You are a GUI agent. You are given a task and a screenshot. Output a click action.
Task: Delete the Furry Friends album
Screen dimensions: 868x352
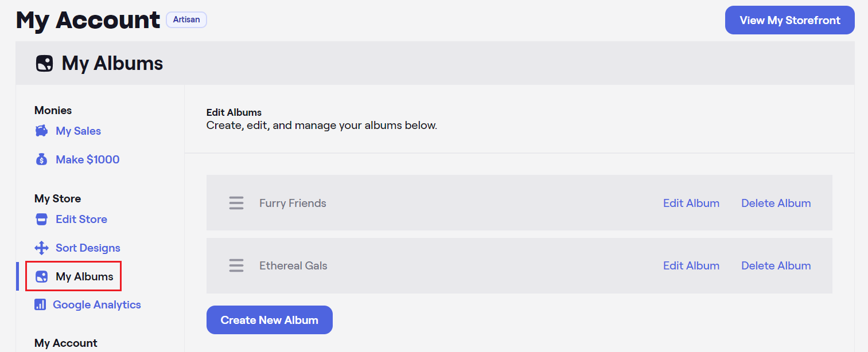[x=776, y=203]
